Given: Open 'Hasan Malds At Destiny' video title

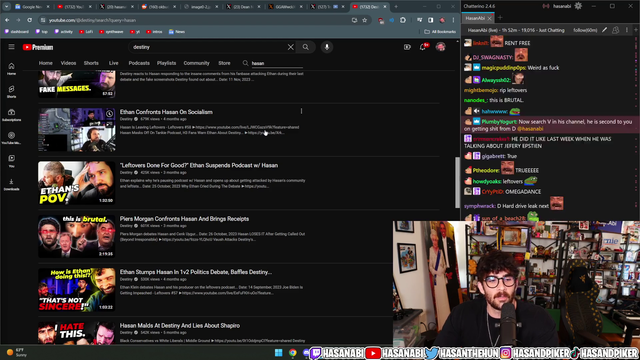Looking at the screenshot, I should point(180,325).
